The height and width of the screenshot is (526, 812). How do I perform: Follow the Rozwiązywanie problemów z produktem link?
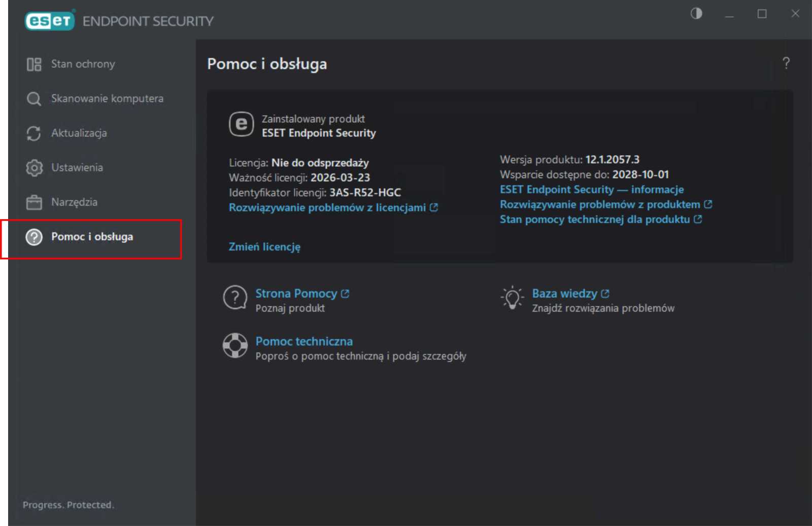point(600,204)
